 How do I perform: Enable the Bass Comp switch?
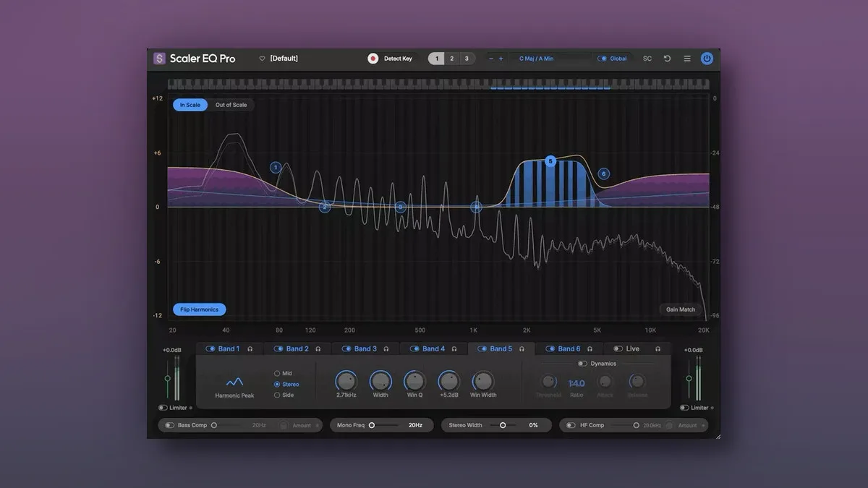click(x=170, y=425)
